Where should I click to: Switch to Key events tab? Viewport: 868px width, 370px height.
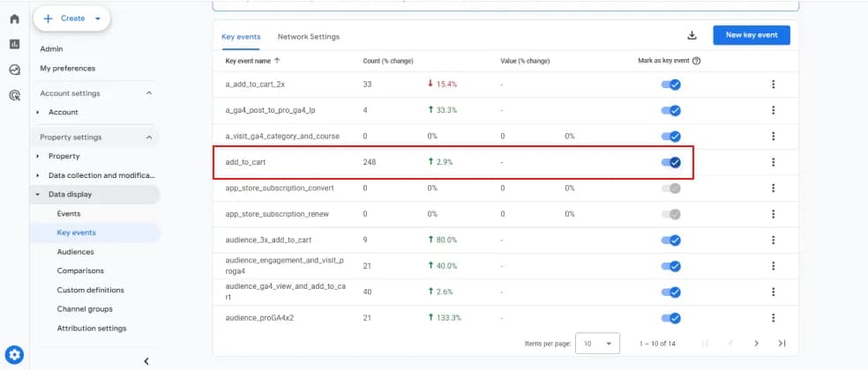coord(241,37)
